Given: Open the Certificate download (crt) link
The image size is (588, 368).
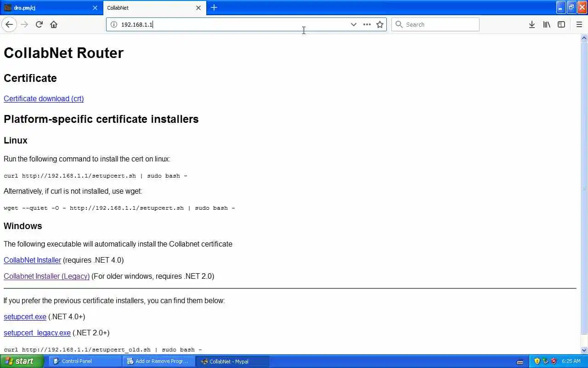Looking at the screenshot, I should coord(44,98).
